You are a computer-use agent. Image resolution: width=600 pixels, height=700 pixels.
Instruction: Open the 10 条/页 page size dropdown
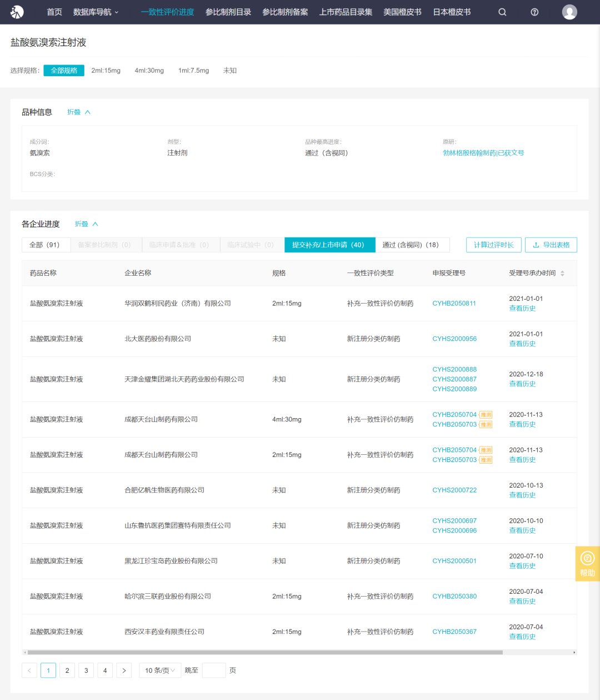160,671
